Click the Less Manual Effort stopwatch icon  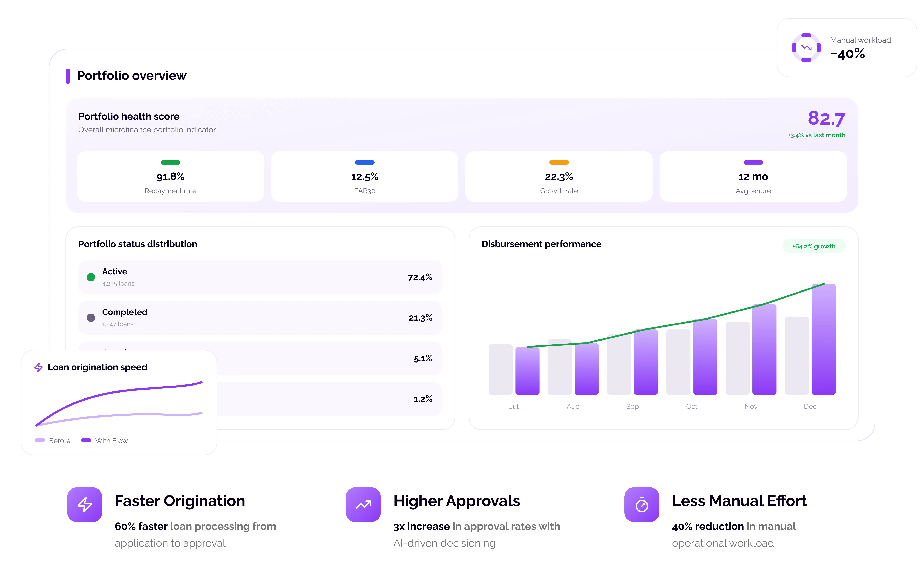pos(642,504)
